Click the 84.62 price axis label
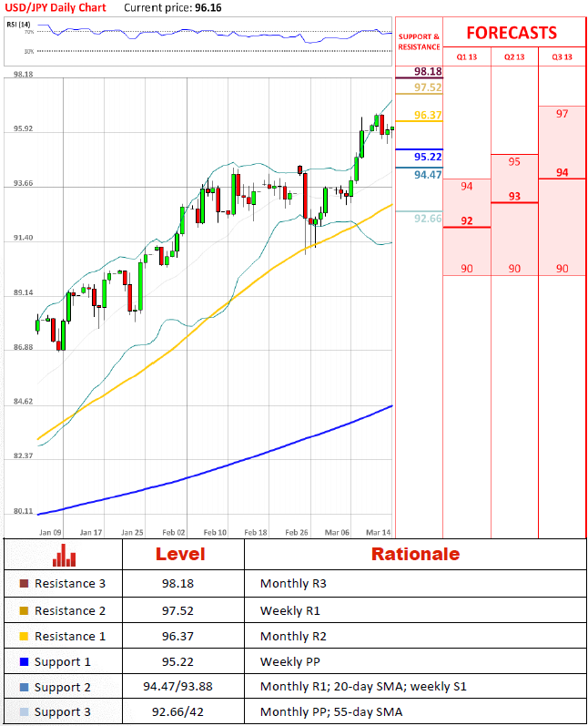This screenshot has height=726, width=588. pyautogui.click(x=23, y=401)
